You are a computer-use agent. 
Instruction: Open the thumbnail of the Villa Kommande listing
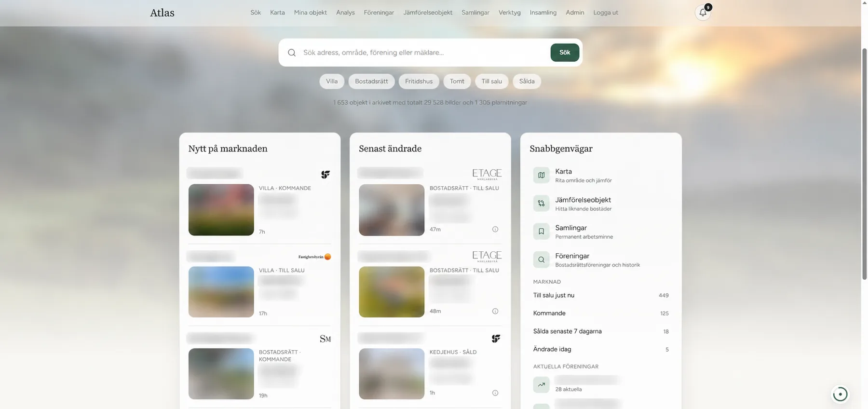point(221,210)
